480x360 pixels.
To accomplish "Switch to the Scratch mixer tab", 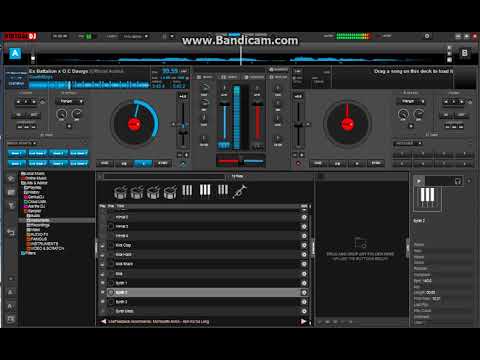I will [254, 77].
